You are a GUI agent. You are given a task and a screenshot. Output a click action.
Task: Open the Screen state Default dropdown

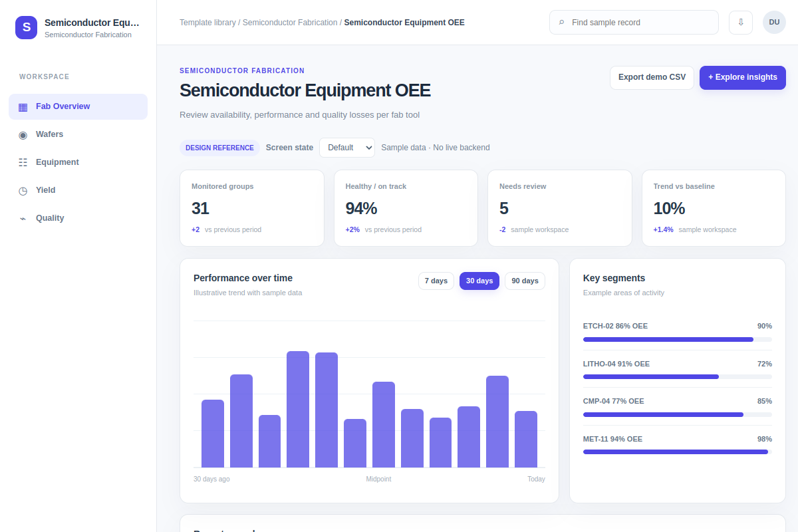click(x=347, y=148)
